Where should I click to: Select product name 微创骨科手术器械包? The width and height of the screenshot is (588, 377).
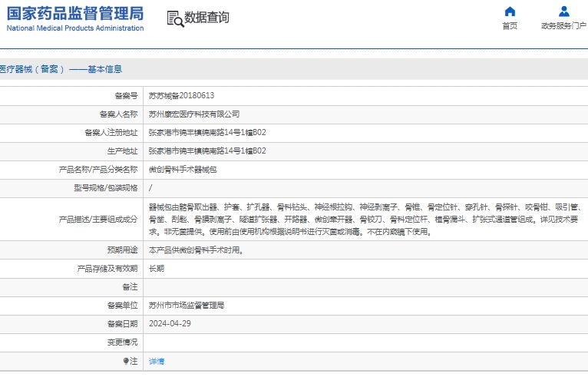183,170
